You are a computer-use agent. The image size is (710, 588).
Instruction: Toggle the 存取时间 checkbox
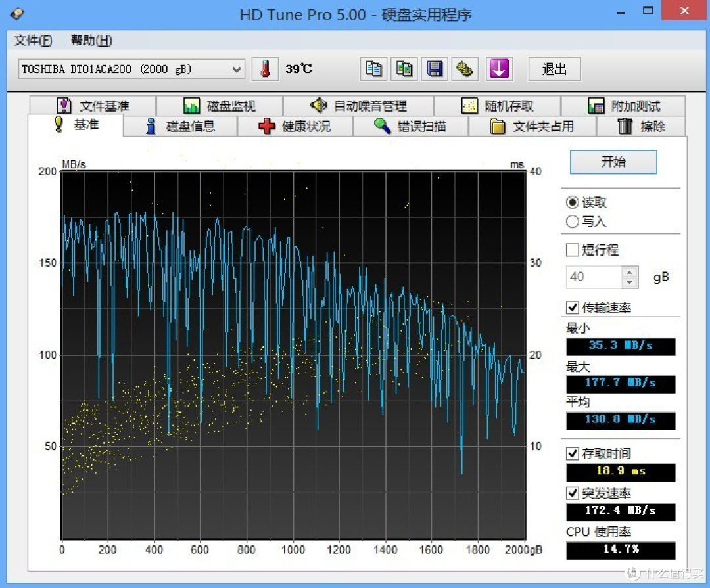tap(573, 453)
